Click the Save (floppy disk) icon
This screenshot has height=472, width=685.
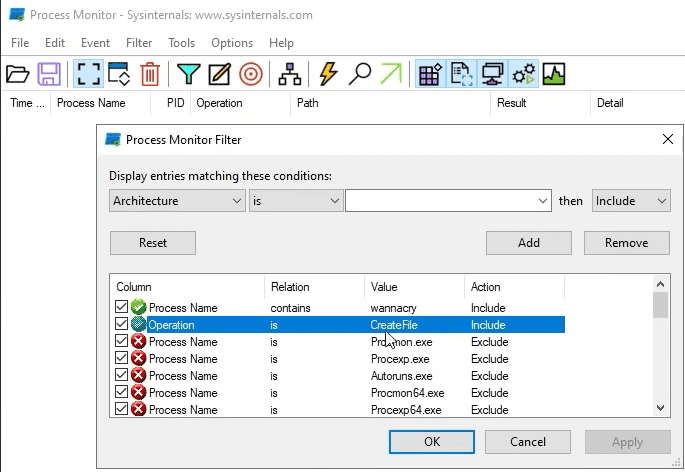point(49,73)
